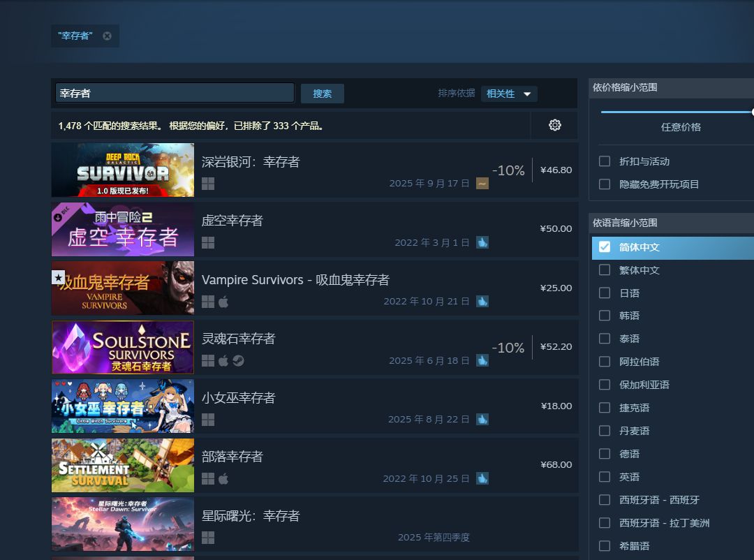Check 西班牙语 - 西班牙 language filter
Image resolution: width=754 pixels, height=560 pixels.
tap(605, 500)
